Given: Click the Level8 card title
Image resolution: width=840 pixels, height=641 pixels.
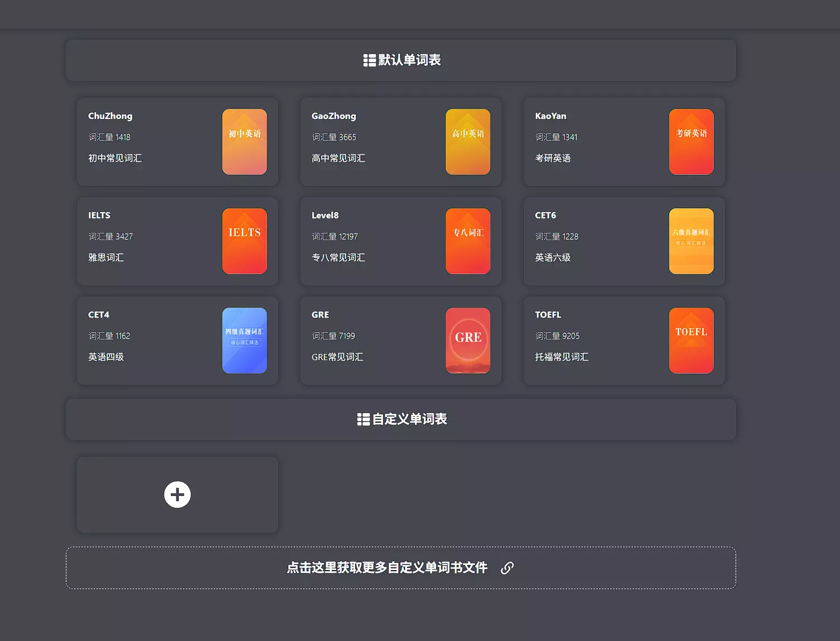Looking at the screenshot, I should pyautogui.click(x=325, y=216).
